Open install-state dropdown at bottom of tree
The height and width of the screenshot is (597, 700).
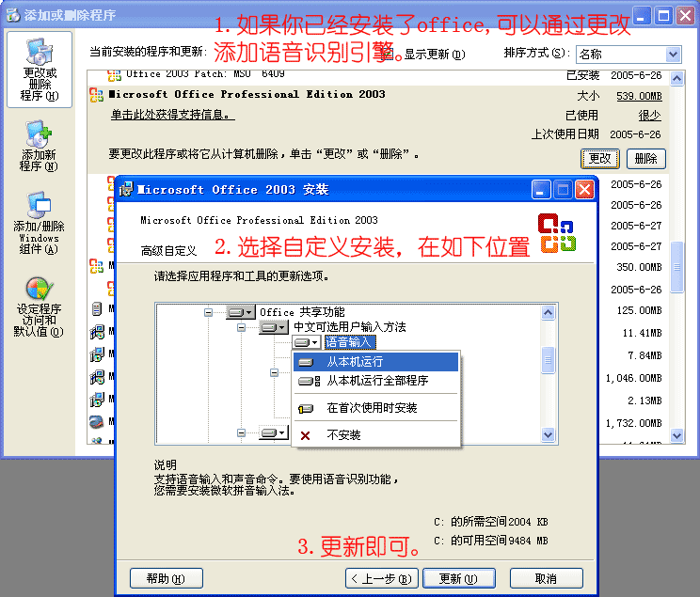coord(274,432)
